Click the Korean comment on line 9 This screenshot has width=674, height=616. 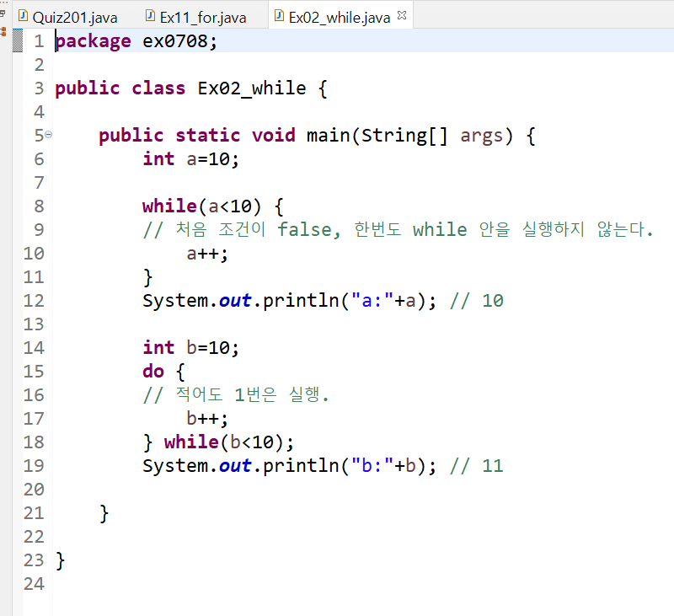pyautogui.click(x=398, y=229)
